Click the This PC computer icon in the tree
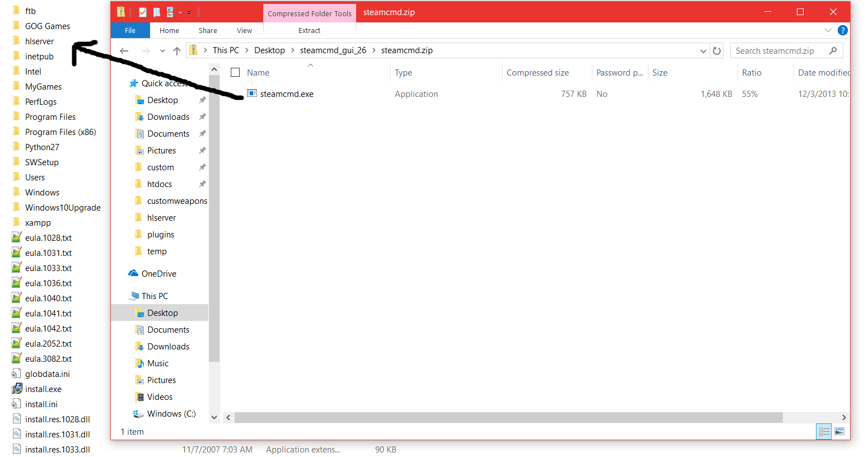This screenshot has width=868, height=457. [134, 296]
